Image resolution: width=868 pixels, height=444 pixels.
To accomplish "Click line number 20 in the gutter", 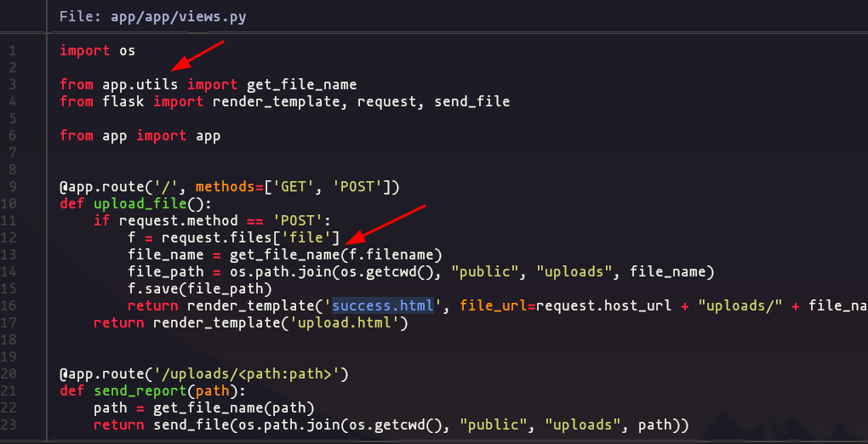I will (x=9, y=374).
